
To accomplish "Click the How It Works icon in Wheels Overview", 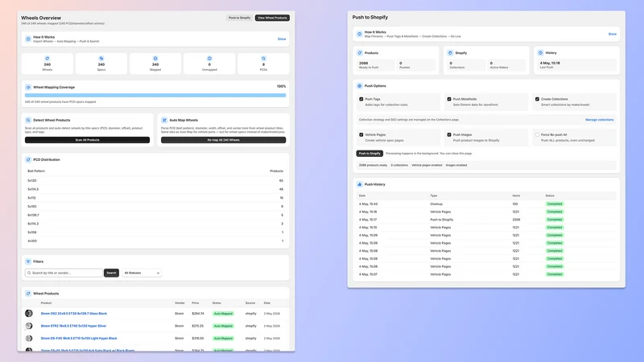I will [28, 39].
